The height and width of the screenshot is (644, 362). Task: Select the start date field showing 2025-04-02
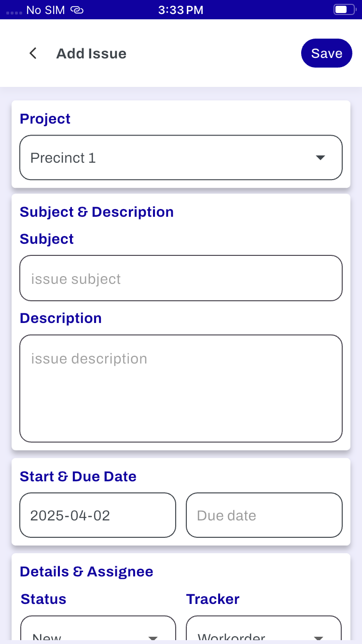pos(98,515)
